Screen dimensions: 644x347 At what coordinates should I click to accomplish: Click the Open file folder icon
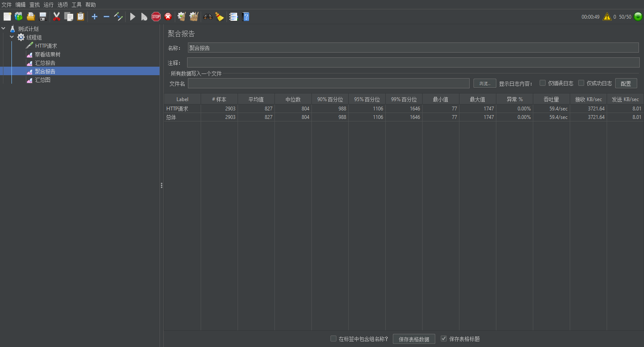click(31, 17)
